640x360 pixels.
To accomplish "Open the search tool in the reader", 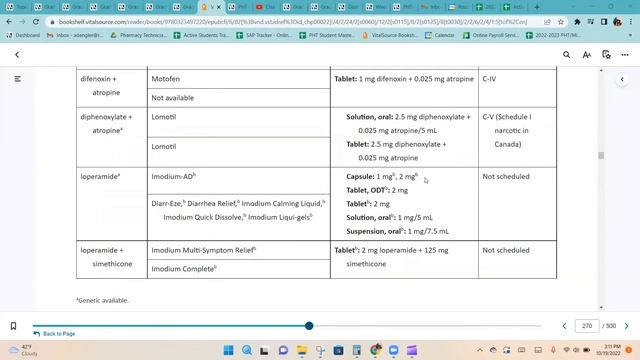I will click(x=567, y=55).
